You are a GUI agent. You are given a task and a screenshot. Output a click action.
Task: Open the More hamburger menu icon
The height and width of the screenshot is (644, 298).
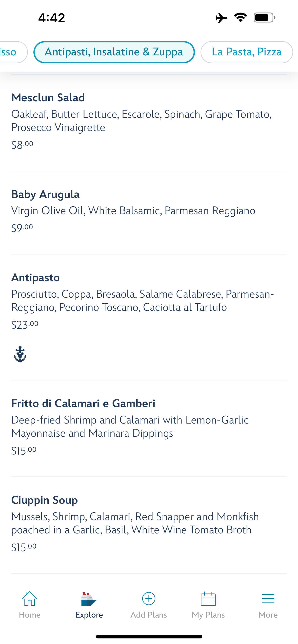pyautogui.click(x=268, y=599)
